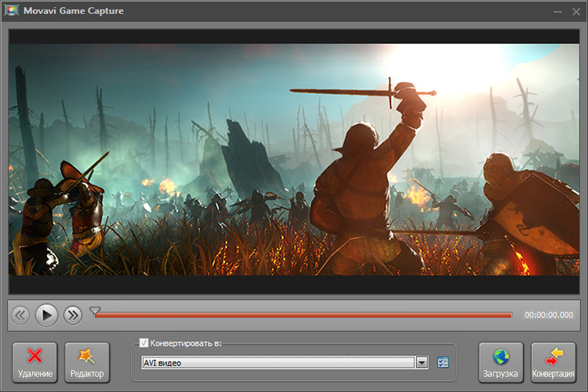Delete the recording with Удаление button
This screenshot has width=588, height=392.
(35, 363)
